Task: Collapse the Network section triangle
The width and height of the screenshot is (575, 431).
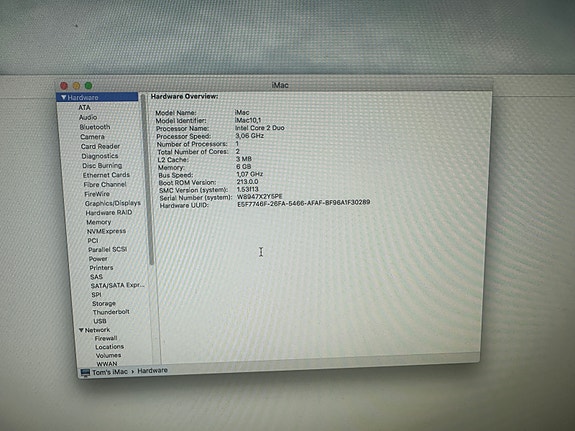Action: [81, 330]
